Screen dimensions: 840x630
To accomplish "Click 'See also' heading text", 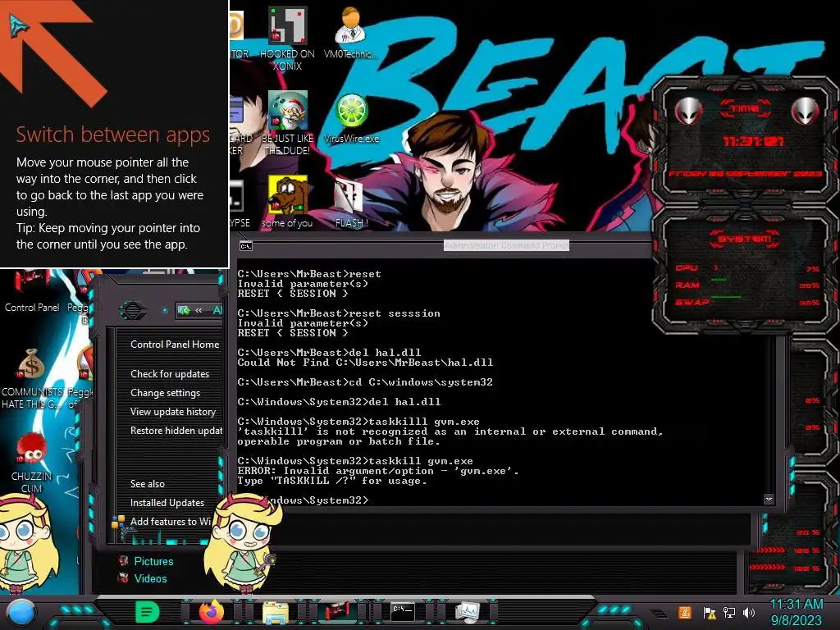I will coord(148,484).
